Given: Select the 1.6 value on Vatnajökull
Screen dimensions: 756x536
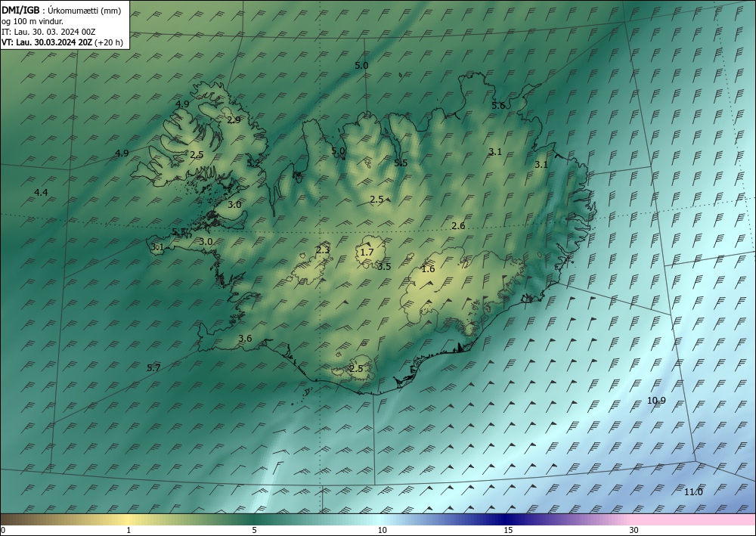Looking at the screenshot, I should pyautogui.click(x=428, y=269).
